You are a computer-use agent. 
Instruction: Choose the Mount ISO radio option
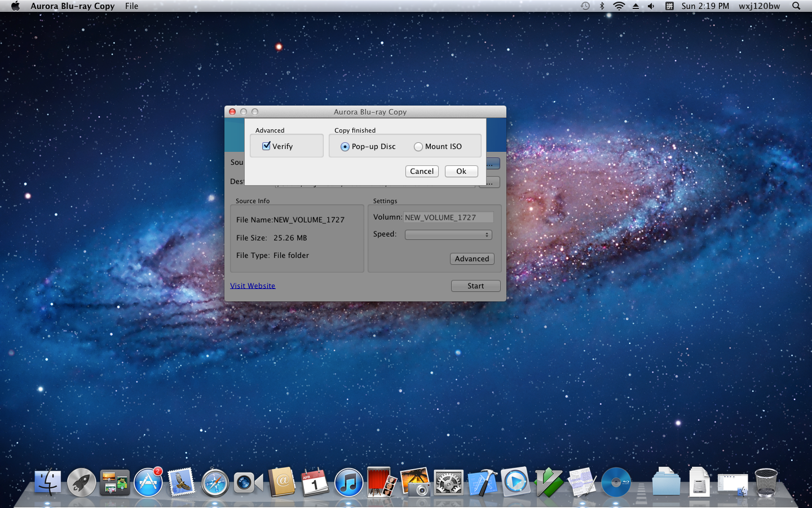point(418,147)
